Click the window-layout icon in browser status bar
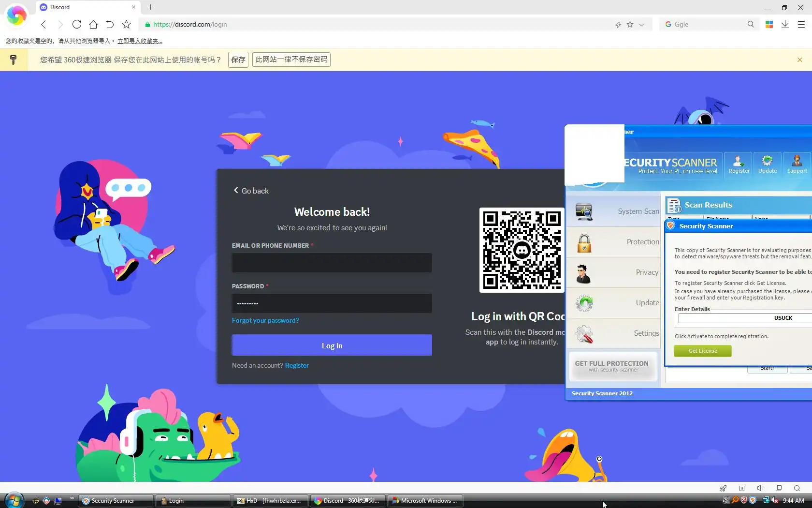 [779, 488]
